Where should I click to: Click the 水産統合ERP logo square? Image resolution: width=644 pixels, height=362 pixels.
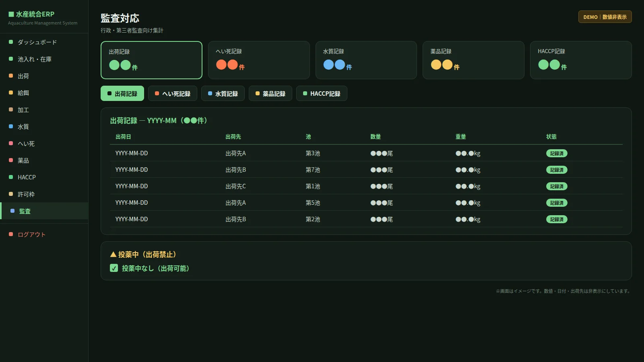tap(11, 14)
